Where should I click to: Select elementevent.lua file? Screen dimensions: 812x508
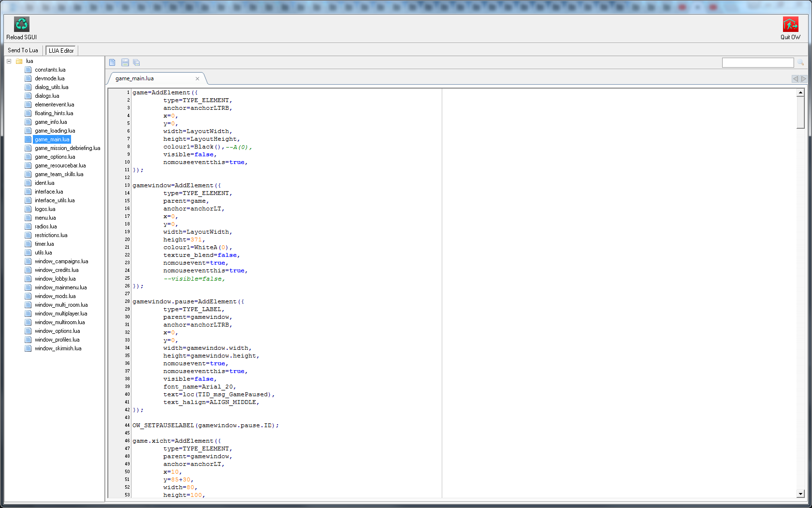54,105
